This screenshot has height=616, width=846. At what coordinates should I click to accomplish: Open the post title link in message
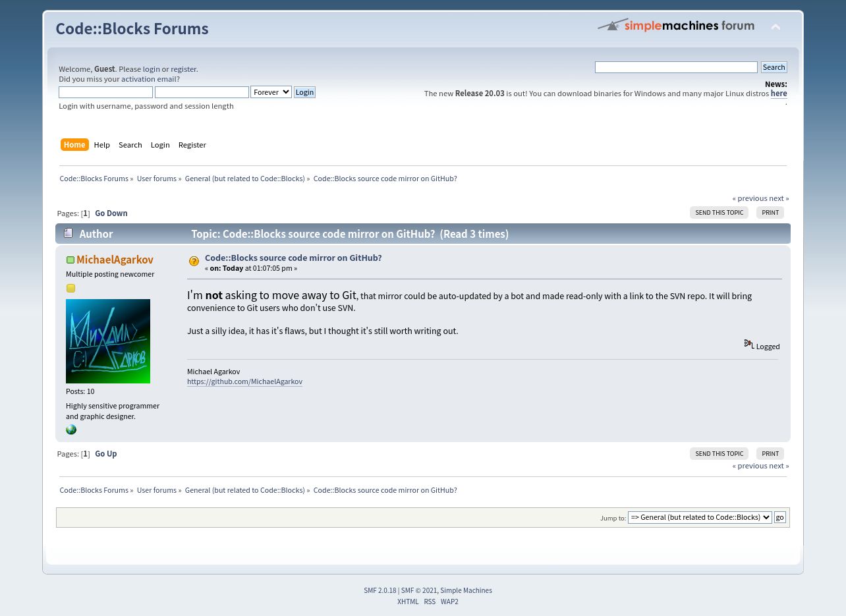(293, 258)
